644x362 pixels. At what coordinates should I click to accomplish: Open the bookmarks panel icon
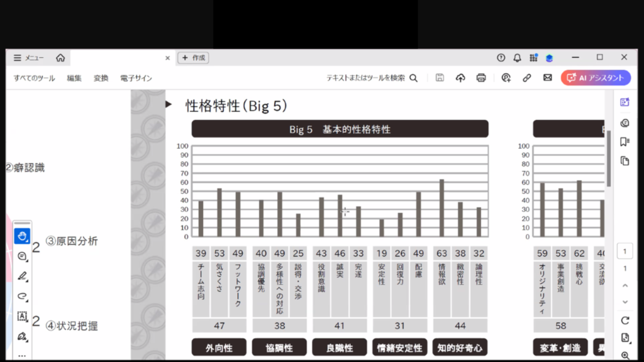[625, 141]
